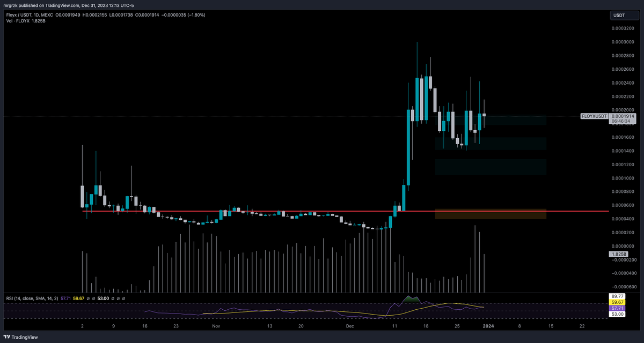The width and height of the screenshot is (644, 343).
Task: Click the 0.0000400 price axis label
Action: coord(623,219)
